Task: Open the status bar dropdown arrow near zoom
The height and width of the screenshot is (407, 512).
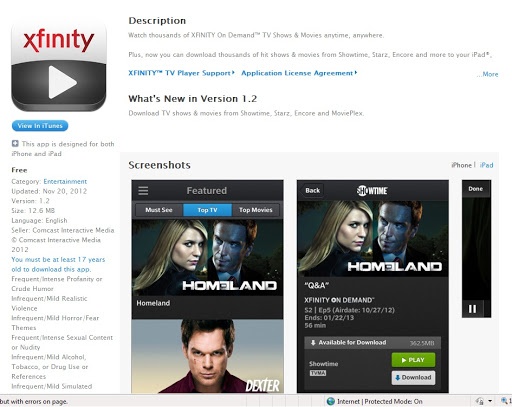Action: 490,401
